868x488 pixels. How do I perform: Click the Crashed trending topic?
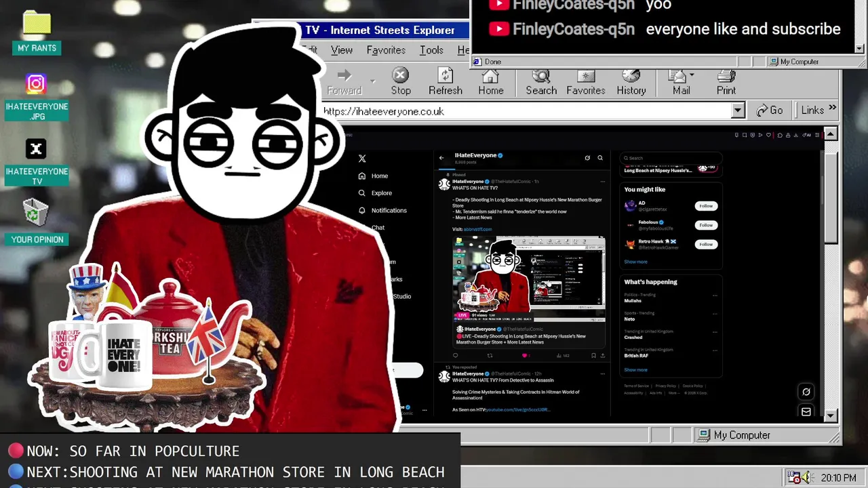point(633,338)
